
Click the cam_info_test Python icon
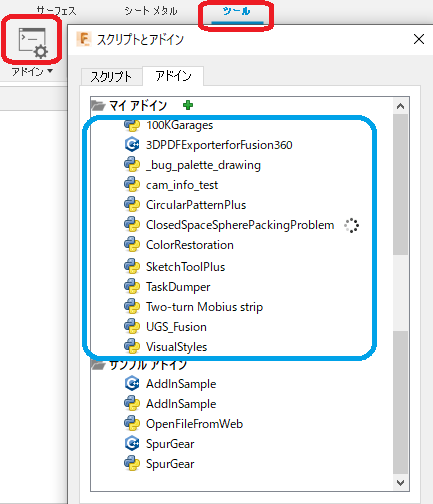[132, 185]
